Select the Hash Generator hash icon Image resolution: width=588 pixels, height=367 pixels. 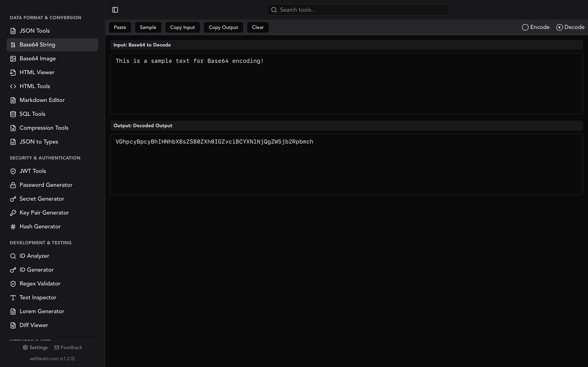13,227
